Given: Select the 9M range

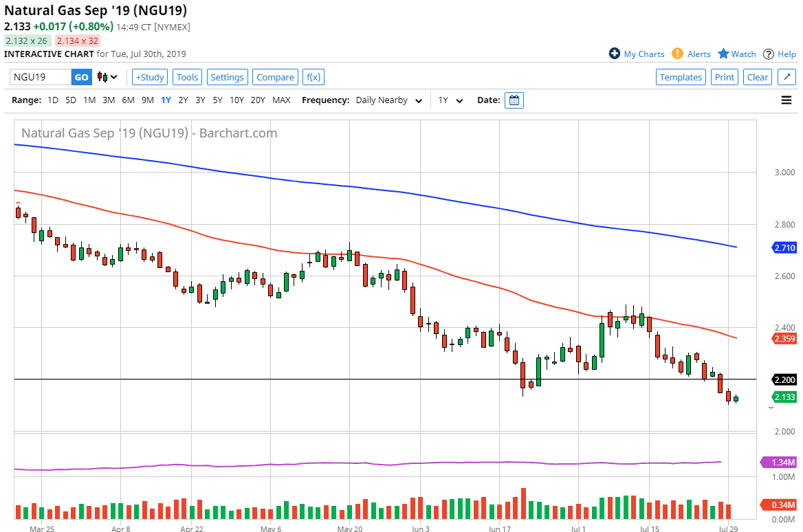Looking at the screenshot, I should coord(148,100).
